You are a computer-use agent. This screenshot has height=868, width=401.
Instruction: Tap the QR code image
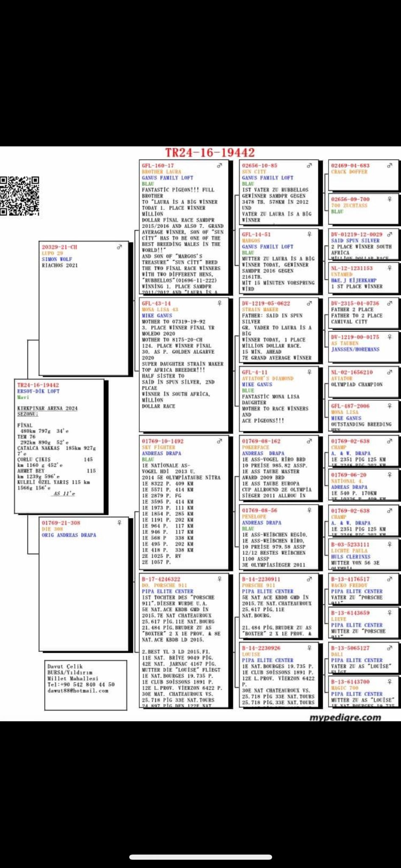[19, 196]
